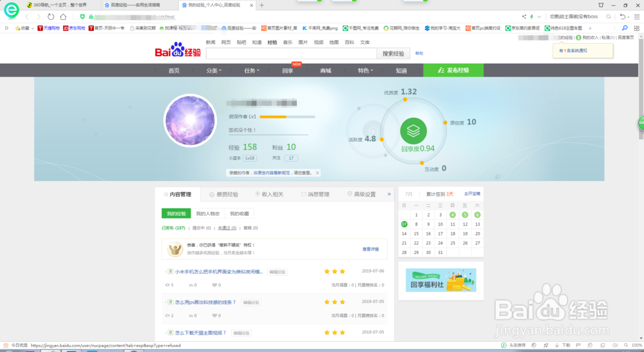Open the extensions grid icon
The image size is (644, 352).
(x=637, y=28)
